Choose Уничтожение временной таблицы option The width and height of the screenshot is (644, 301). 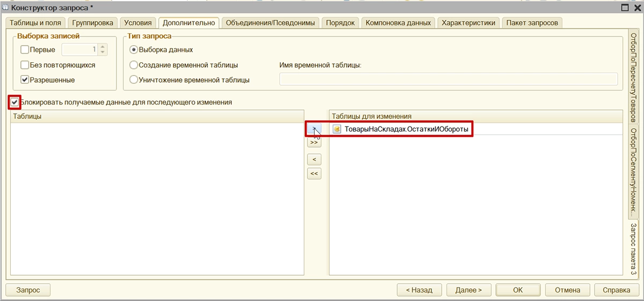coord(134,80)
